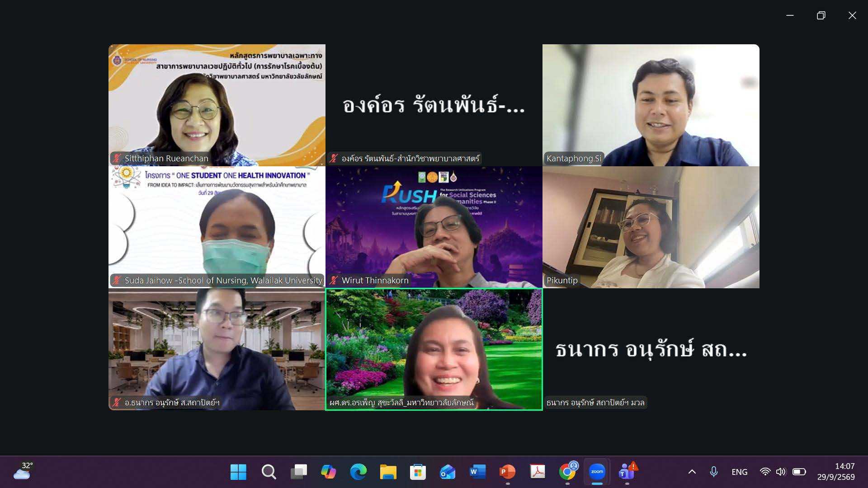Image resolution: width=868 pixels, height=488 pixels.
Task: Click the microphone tray icon
Action: (714, 472)
